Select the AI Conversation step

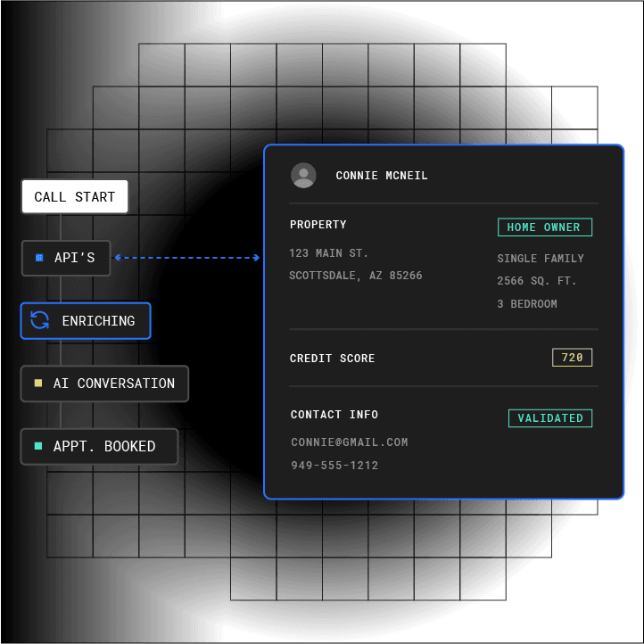(x=104, y=384)
